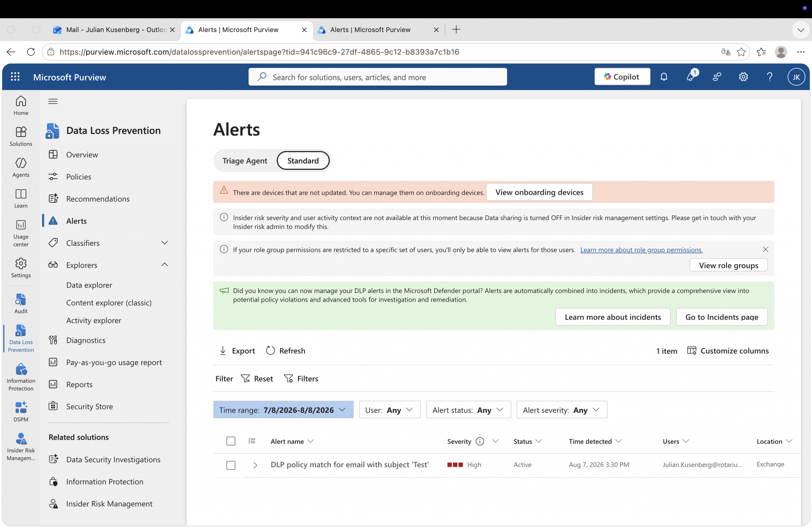Viewport: 812px width, 528px height.
Task: Click severity info icon in column header
Action: click(x=480, y=441)
